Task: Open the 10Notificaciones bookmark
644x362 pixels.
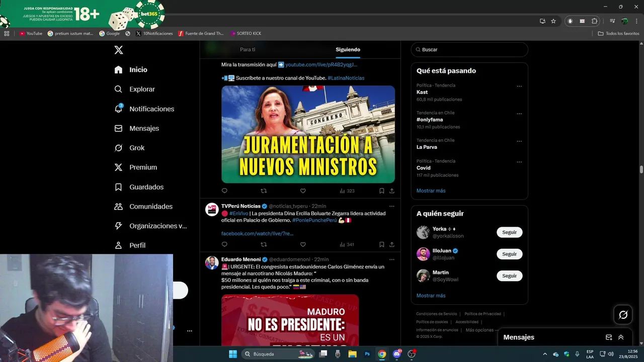Action: (x=154, y=33)
